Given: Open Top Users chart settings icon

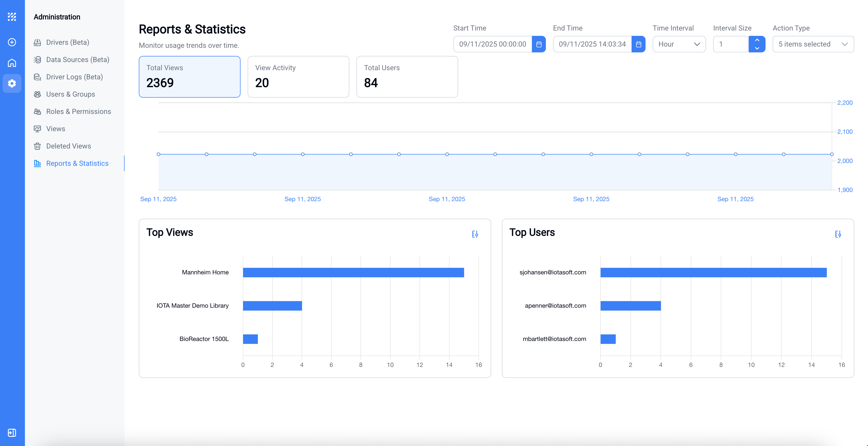Looking at the screenshot, I should [838, 234].
